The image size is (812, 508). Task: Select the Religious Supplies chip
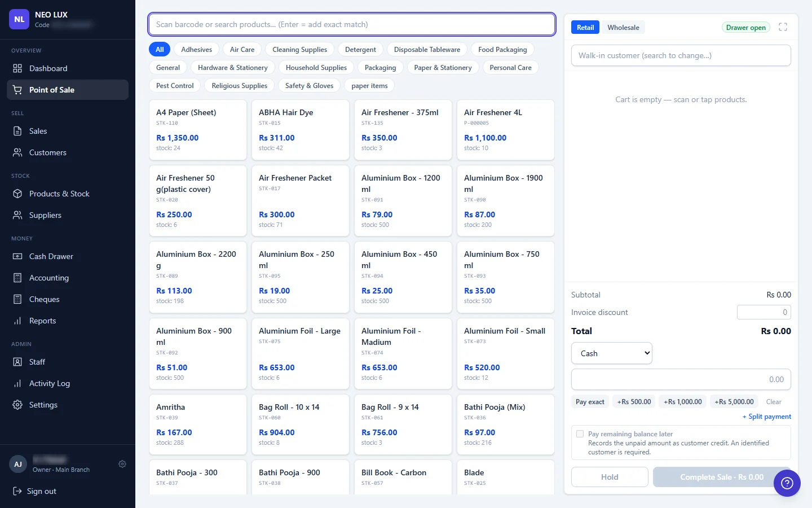coord(240,86)
